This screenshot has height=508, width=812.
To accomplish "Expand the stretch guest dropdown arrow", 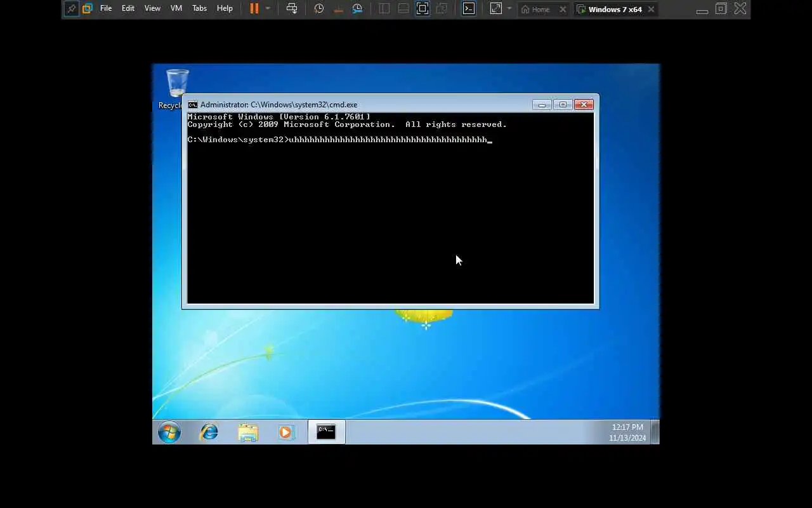I will 509,9.
